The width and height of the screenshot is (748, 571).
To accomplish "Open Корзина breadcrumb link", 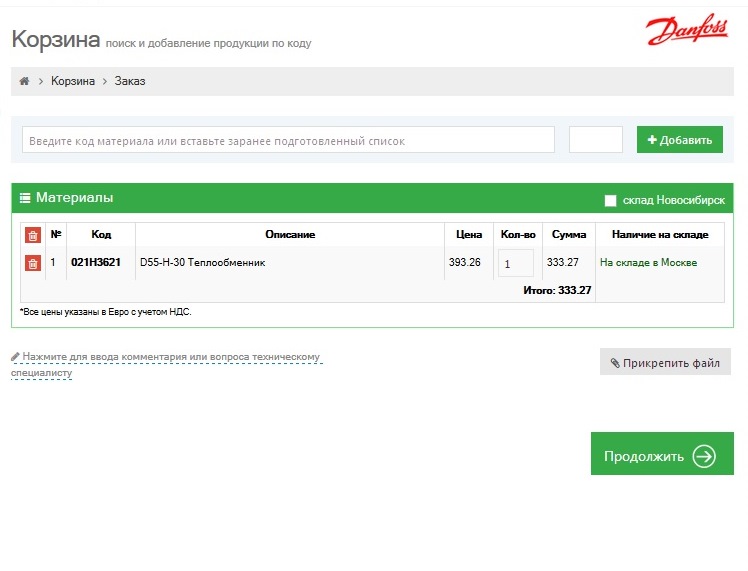I will (x=73, y=81).
